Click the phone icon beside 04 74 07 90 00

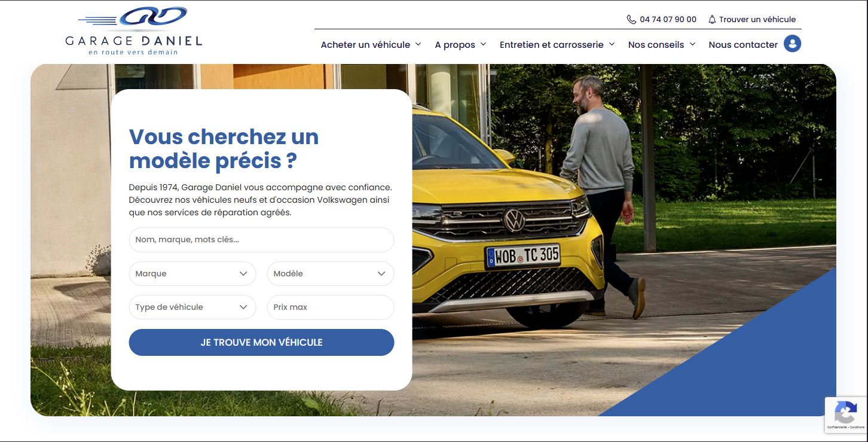(x=631, y=19)
